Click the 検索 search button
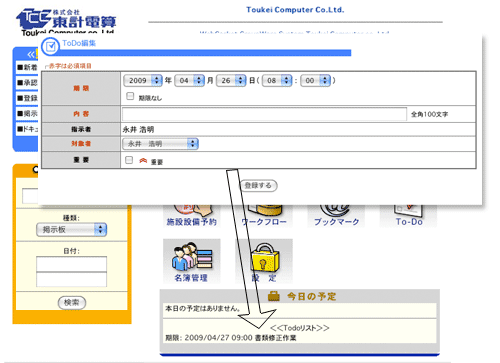 coord(72,303)
